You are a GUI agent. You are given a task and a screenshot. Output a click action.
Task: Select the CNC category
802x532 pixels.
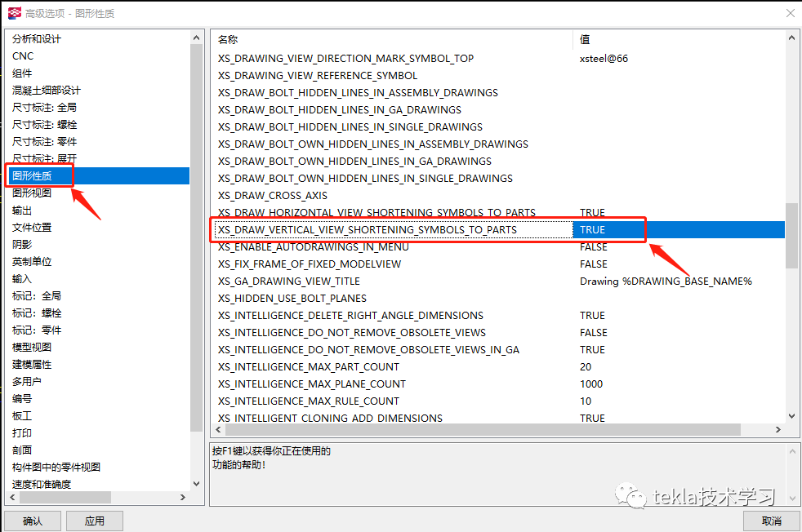click(x=23, y=56)
